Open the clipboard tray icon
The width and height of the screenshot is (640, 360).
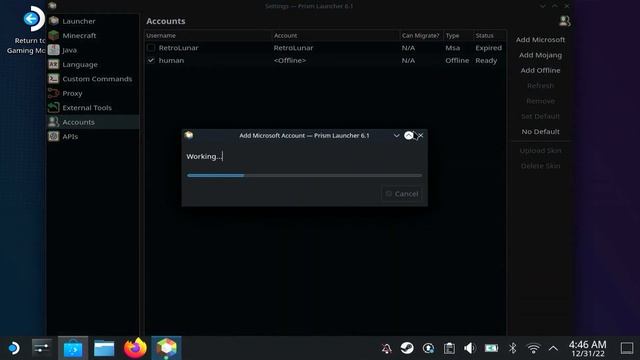tap(449, 348)
